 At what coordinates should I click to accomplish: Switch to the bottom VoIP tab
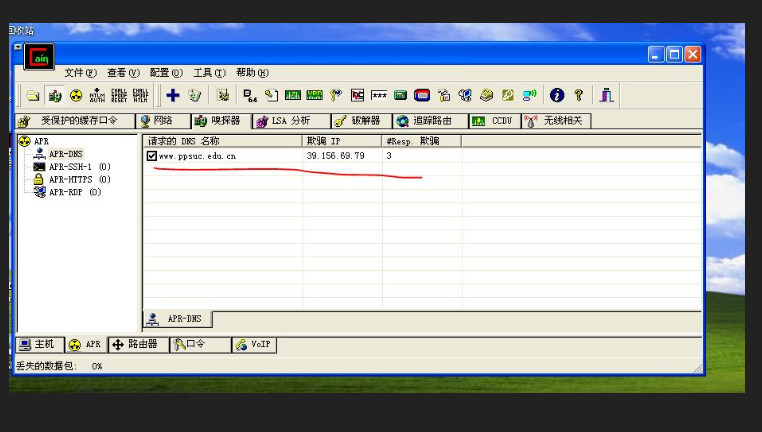point(254,345)
